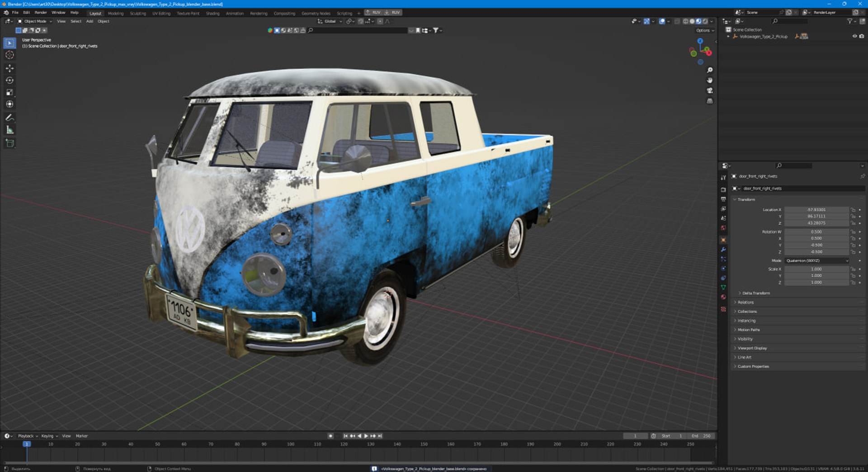The width and height of the screenshot is (868, 472).
Task: Select the Annotate tool
Action: 9,118
